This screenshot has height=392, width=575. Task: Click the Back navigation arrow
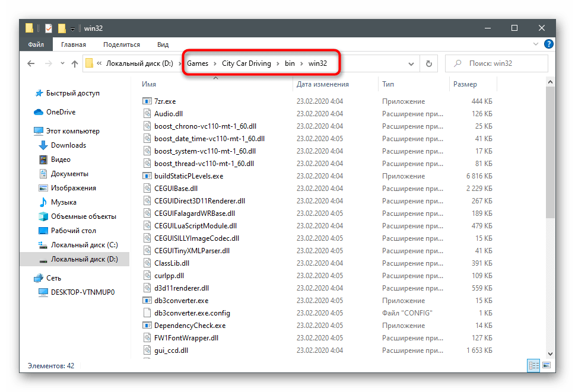(x=30, y=64)
